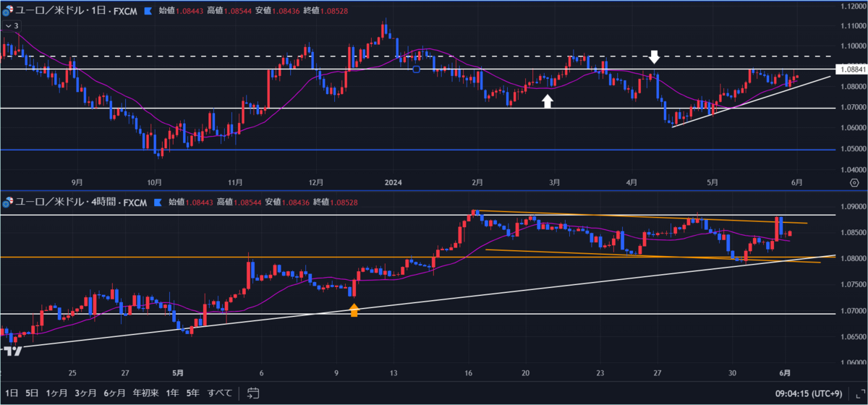Viewport: 868px width, 405px height.
Task: Click the ユーロ/米ドル・1日 chart title
Action: point(77,12)
